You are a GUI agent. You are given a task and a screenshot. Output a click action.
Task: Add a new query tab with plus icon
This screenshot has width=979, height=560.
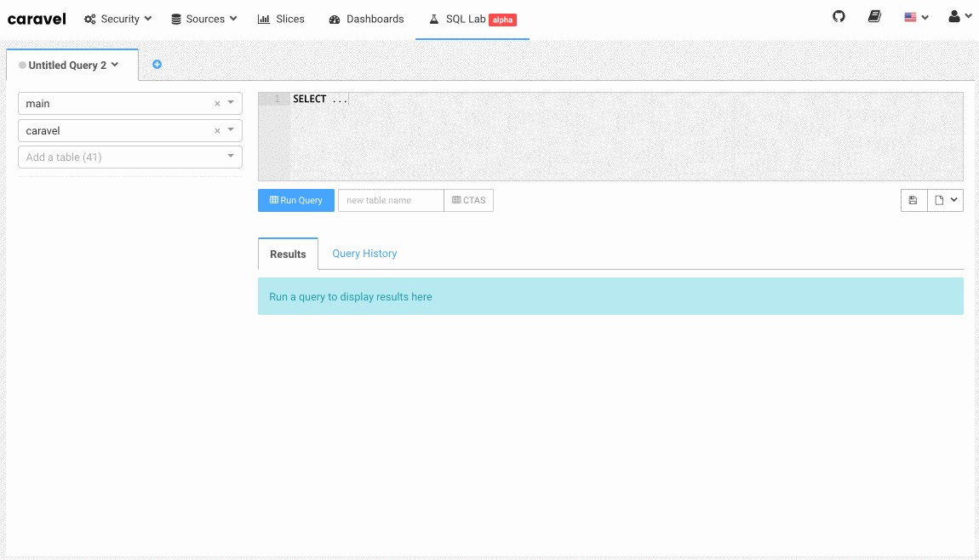(x=157, y=65)
